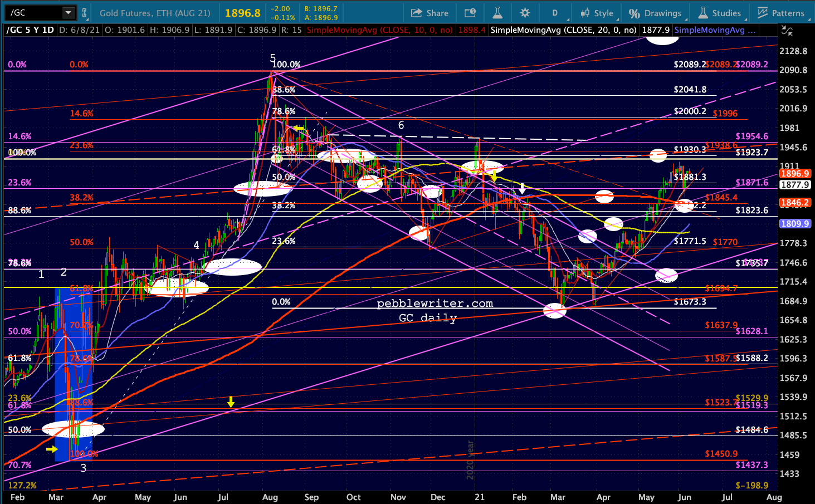Click the O: 1901.6 open value

(x=124, y=30)
